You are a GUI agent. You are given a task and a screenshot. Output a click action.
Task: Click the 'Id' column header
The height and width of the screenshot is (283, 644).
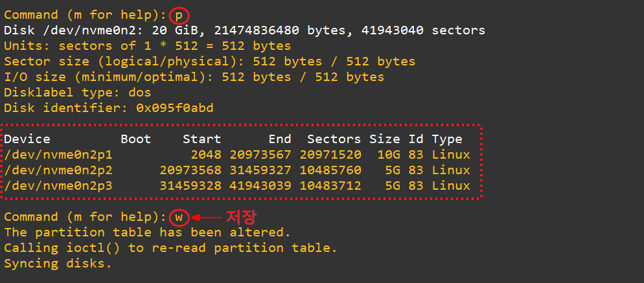coord(416,139)
